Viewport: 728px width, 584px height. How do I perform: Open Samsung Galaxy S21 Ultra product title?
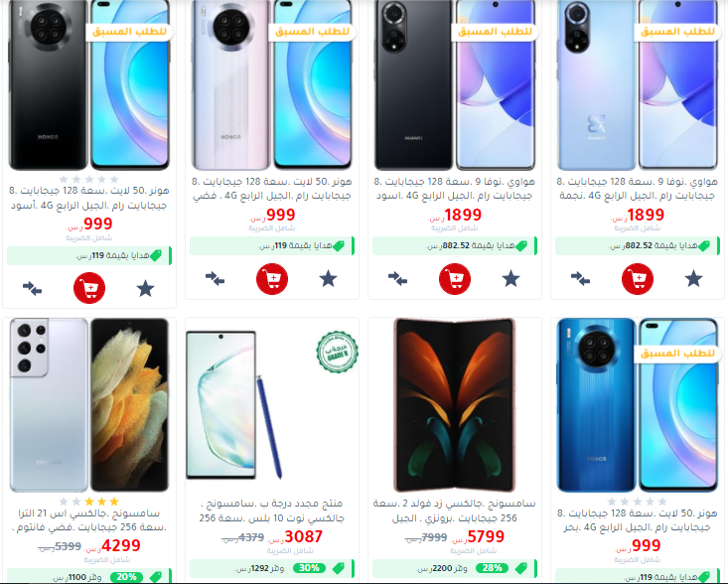click(x=89, y=520)
